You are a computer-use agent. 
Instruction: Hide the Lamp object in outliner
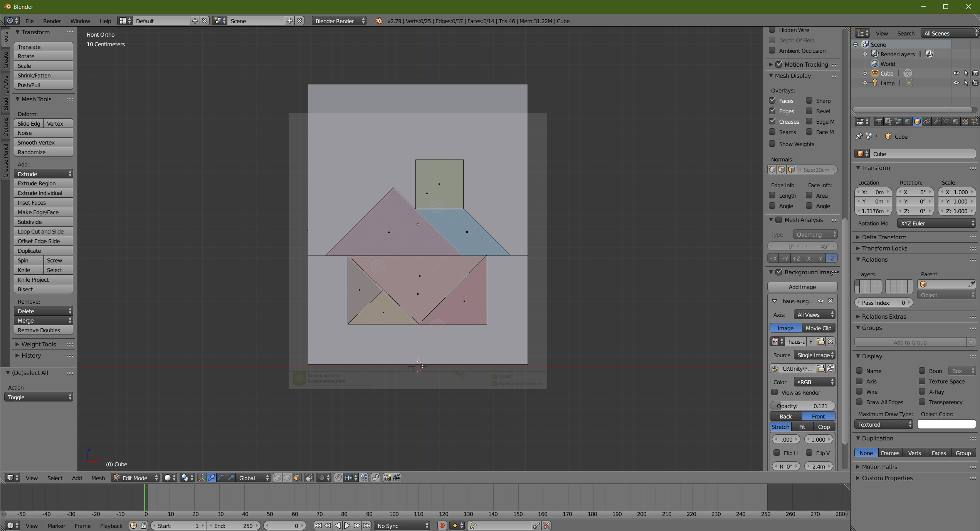(956, 83)
